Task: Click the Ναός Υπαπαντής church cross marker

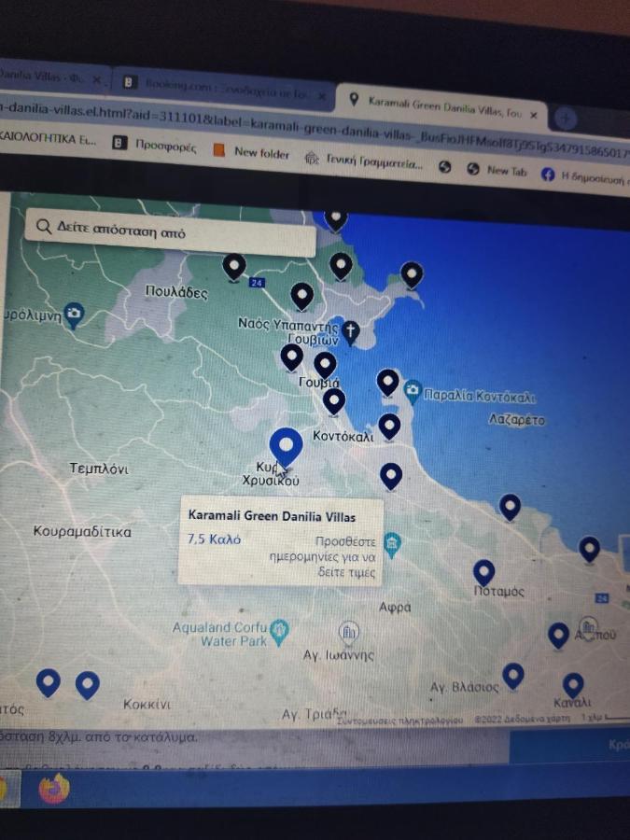Action: click(x=350, y=332)
